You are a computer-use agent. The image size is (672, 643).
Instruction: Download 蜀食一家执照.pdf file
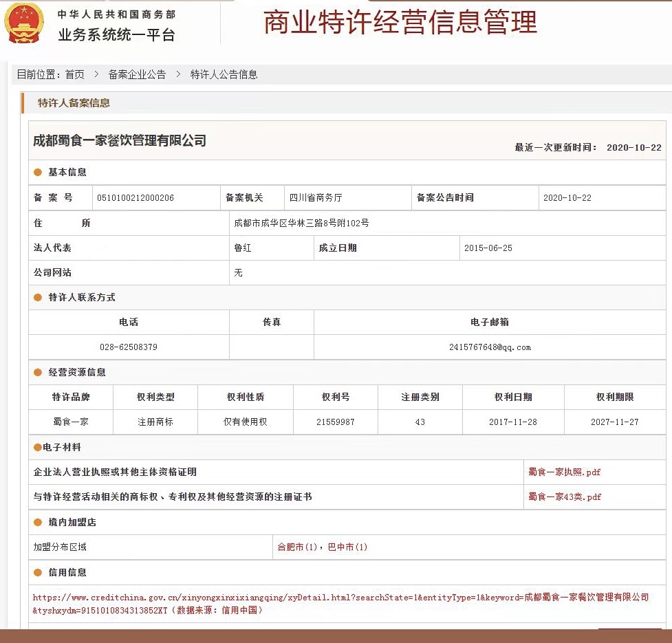(564, 472)
